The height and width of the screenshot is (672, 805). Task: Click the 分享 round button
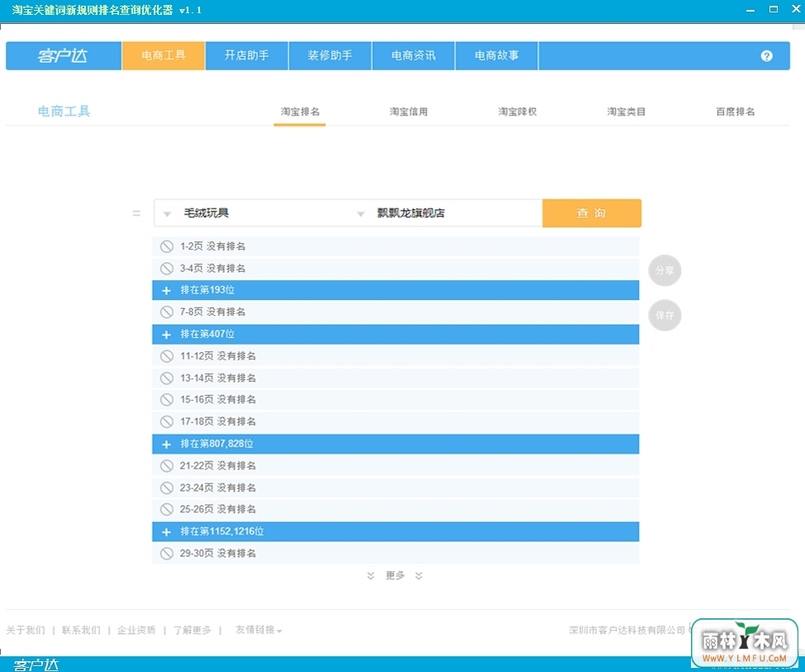[x=664, y=270]
